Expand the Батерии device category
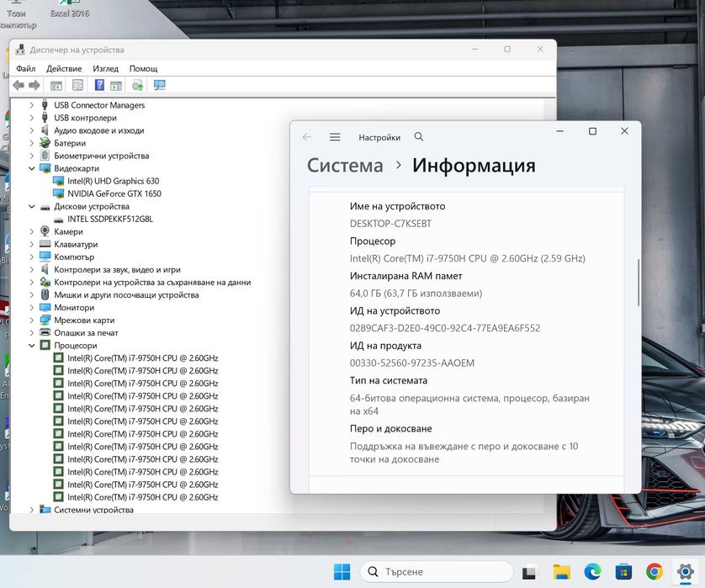Screen dimensions: 705x588 [32, 144]
